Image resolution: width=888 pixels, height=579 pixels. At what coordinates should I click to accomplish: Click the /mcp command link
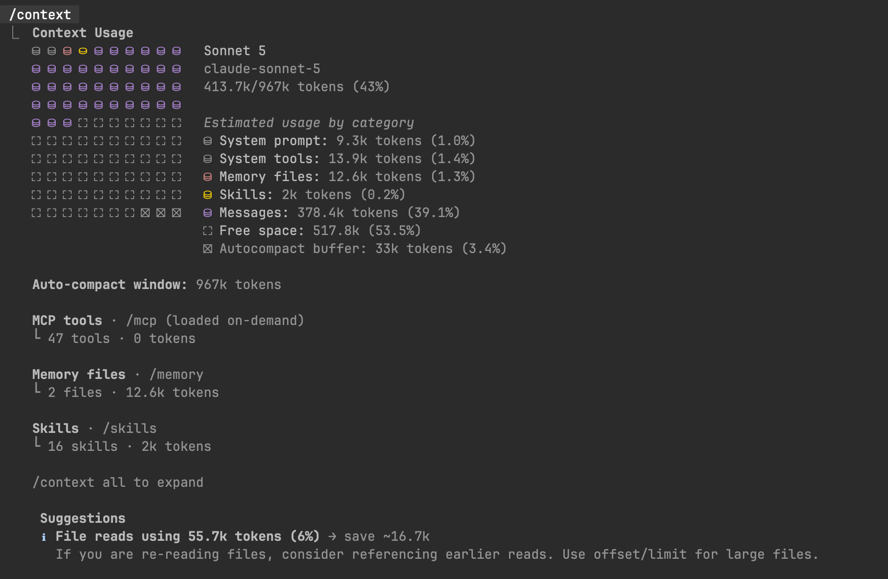(141, 321)
